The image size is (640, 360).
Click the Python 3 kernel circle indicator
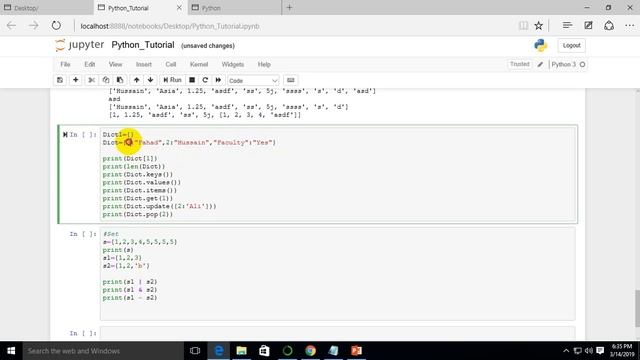[582, 64]
